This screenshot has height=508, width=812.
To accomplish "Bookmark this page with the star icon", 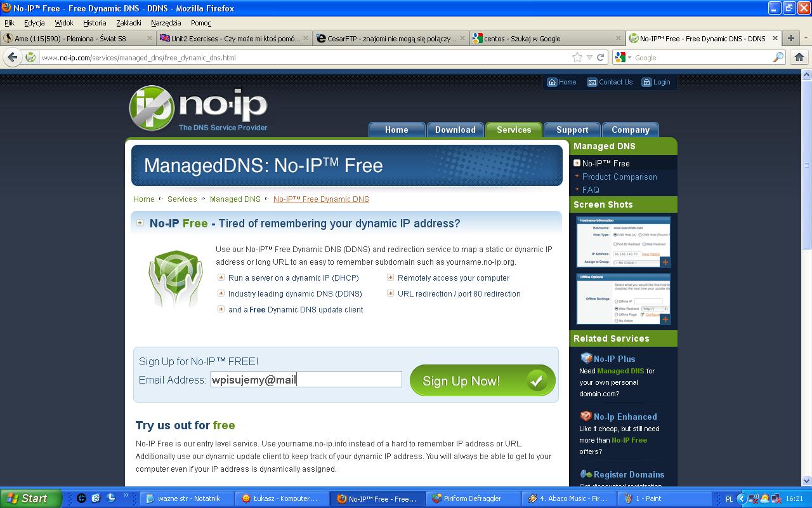I will 577,57.
